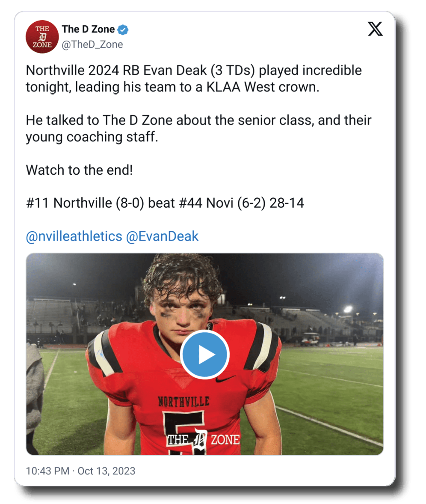Click The D Zone display name
This screenshot has width=426, height=504.
point(88,29)
